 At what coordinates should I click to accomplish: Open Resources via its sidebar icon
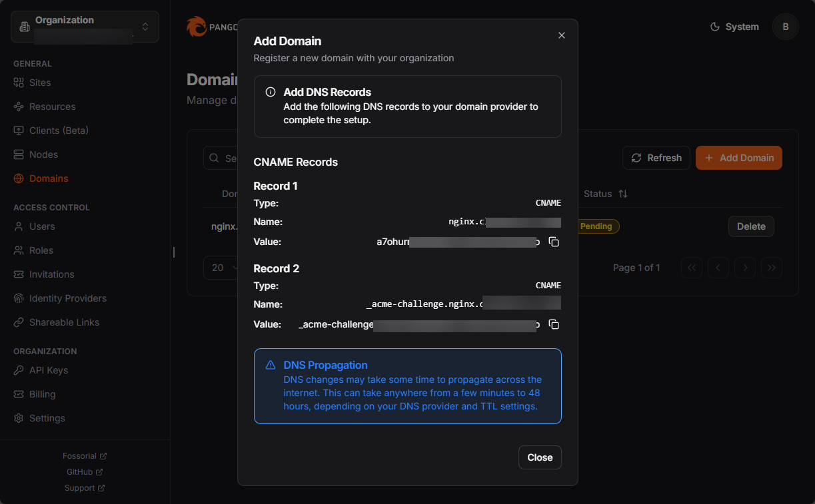click(x=21, y=107)
